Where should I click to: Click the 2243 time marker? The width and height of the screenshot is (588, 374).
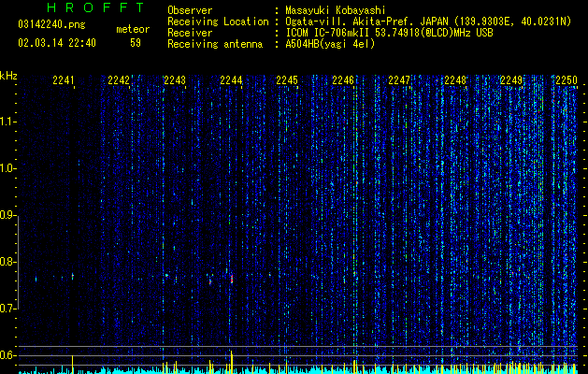pyautogui.click(x=175, y=80)
